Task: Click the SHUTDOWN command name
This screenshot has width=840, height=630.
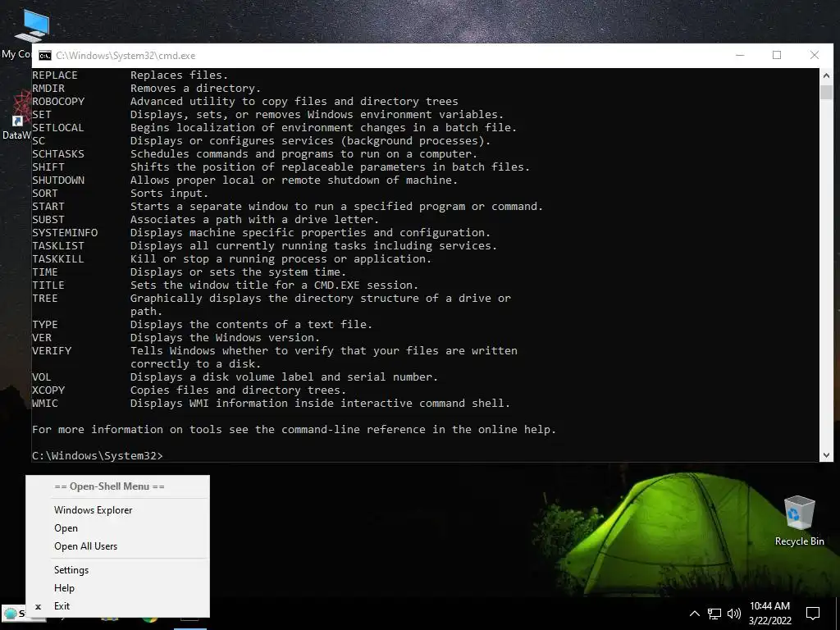Action: [58, 180]
